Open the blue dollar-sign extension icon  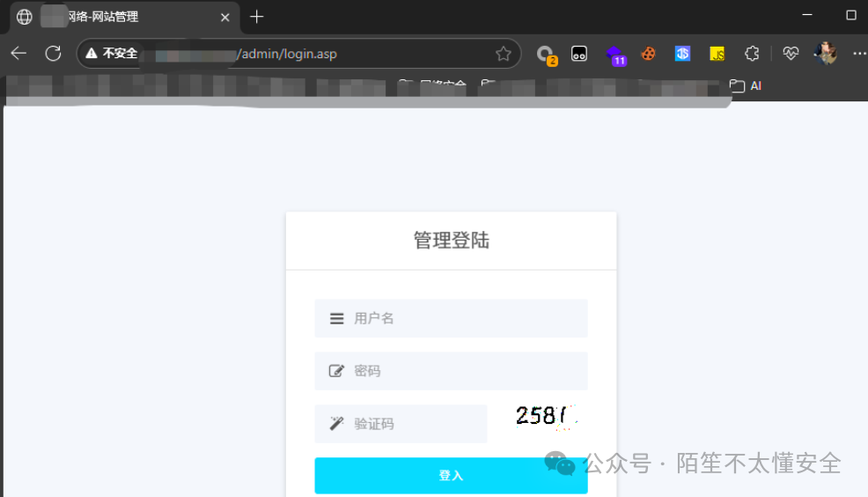click(682, 54)
